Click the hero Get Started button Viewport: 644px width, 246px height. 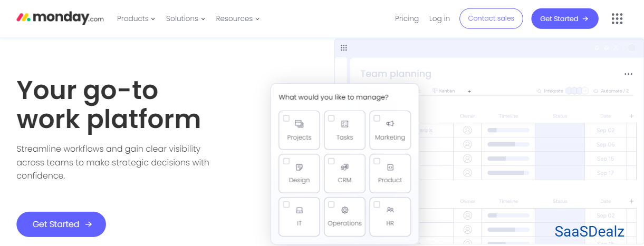click(61, 224)
